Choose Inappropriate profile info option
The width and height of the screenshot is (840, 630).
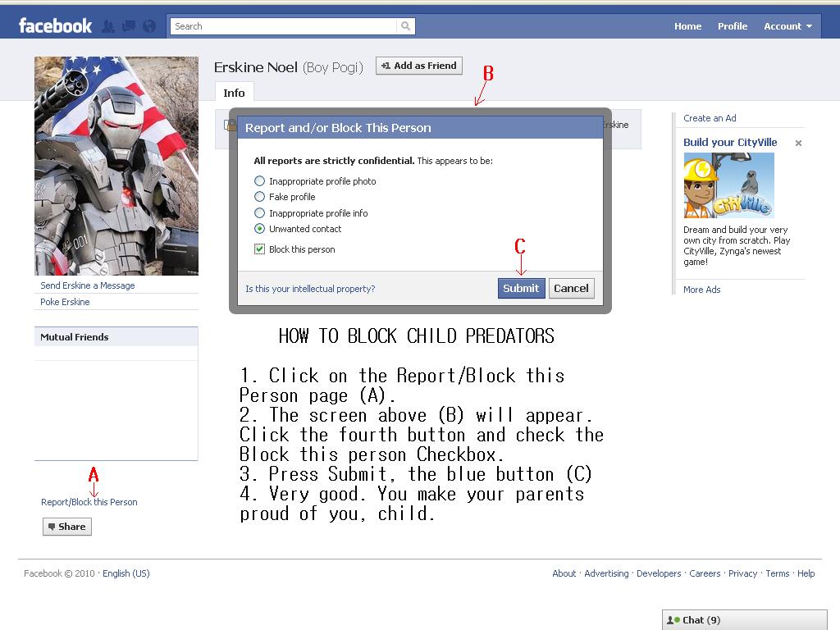click(x=260, y=213)
